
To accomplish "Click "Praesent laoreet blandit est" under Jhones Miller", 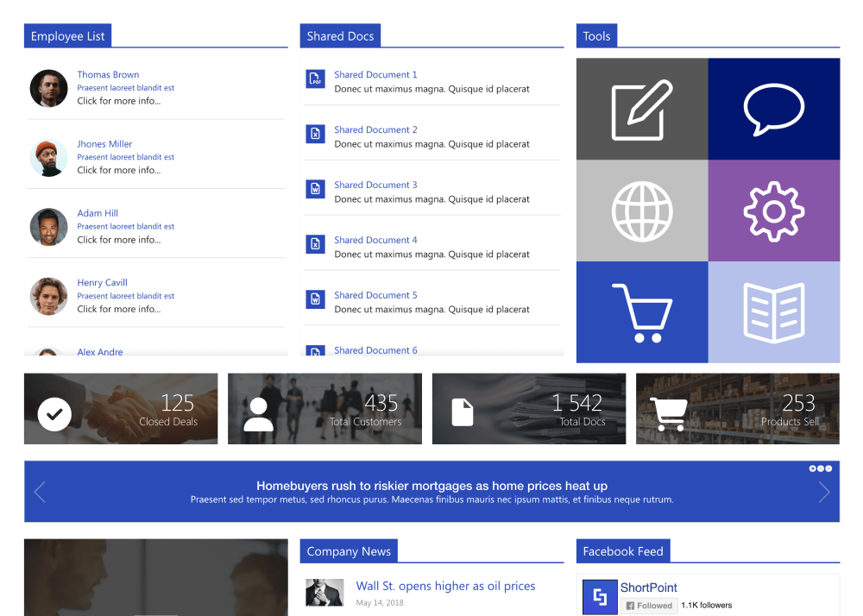I will click(x=125, y=157).
